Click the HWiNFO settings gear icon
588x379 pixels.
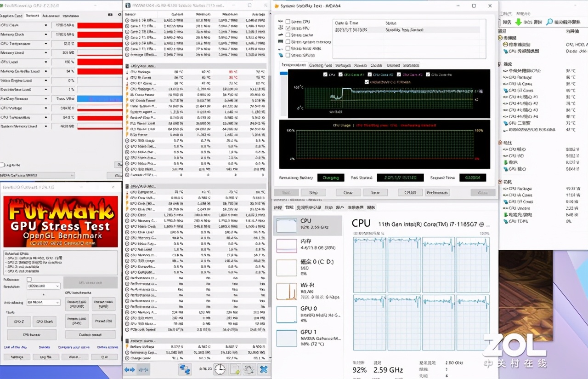[x=249, y=369]
